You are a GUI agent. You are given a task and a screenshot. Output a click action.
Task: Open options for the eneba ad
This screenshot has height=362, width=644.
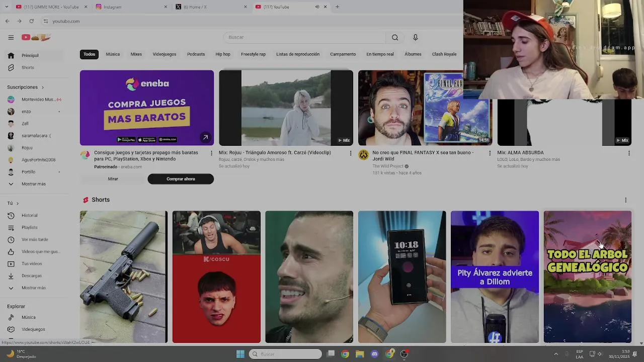point(211,153)
